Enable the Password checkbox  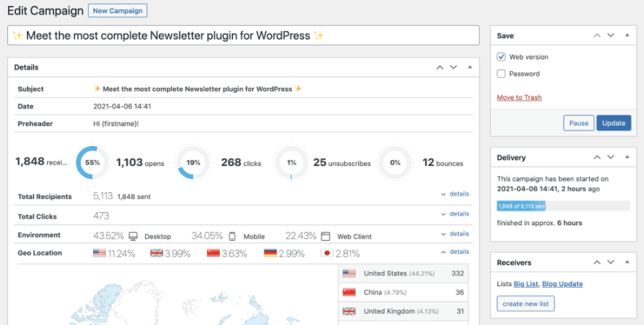click(501, 74)
